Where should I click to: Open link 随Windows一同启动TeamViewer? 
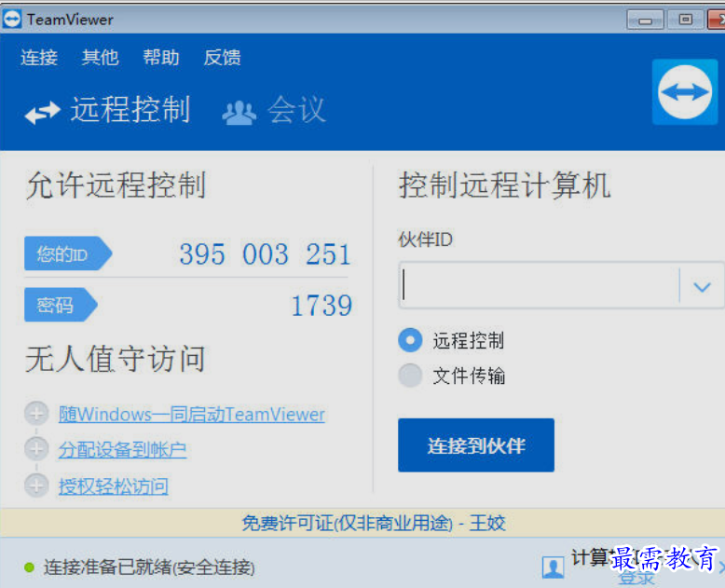(192, 414)
